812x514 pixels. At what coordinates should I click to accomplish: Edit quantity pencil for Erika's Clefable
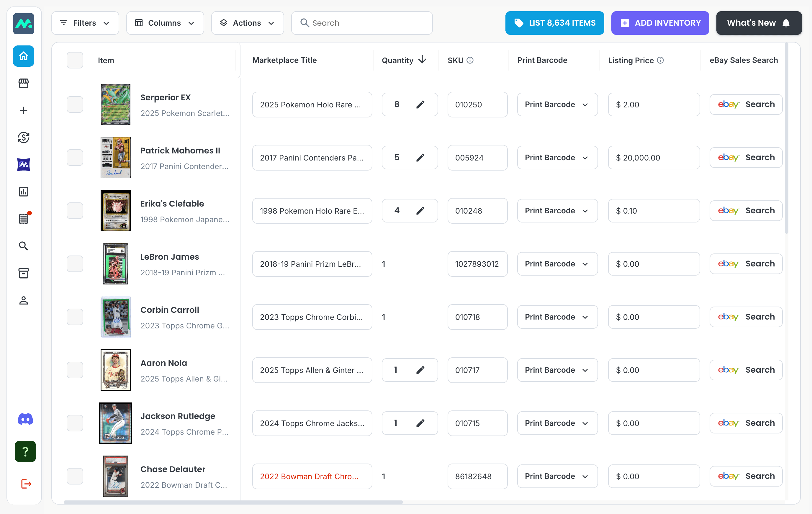coord(420,211)
